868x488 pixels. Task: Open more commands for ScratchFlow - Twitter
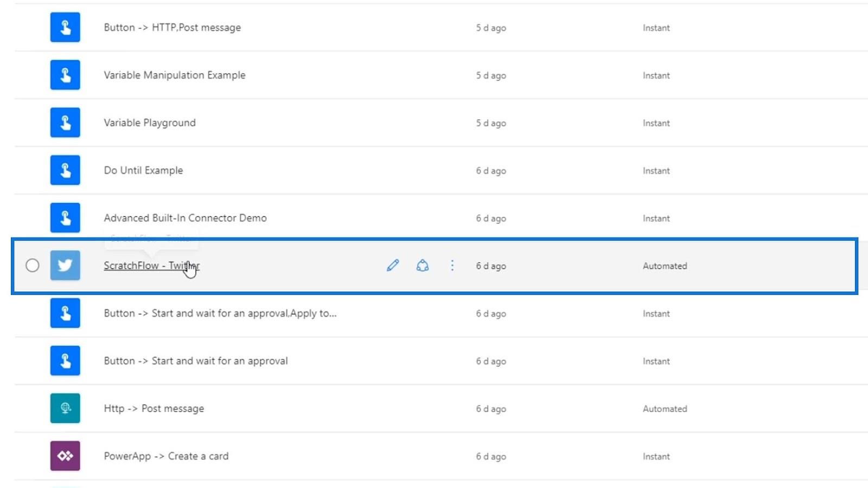(452, 266)
